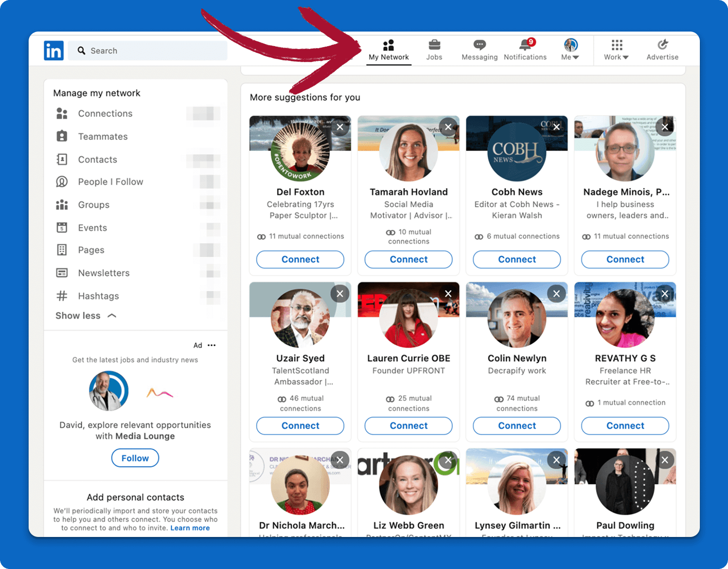Expand the Work apps dropdown
Image resolution: width=728 pixels, height=569 pixels.
[616, 50]
